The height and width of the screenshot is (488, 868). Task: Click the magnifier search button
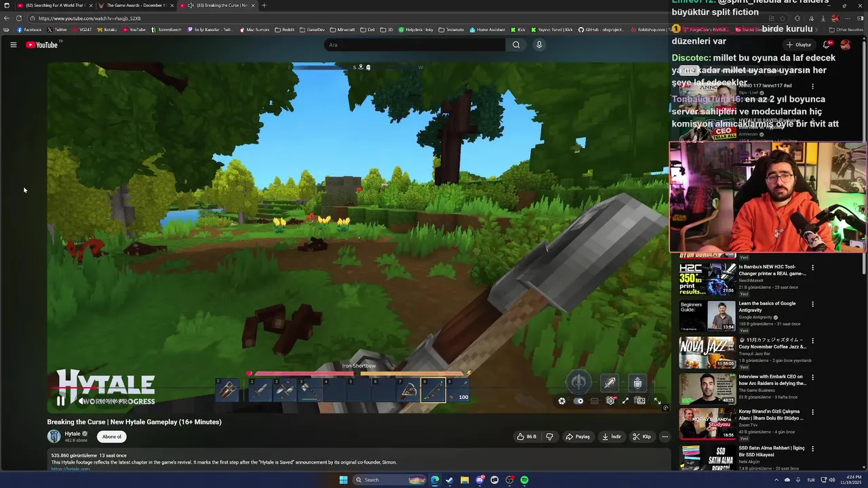[x=516, y=45]
